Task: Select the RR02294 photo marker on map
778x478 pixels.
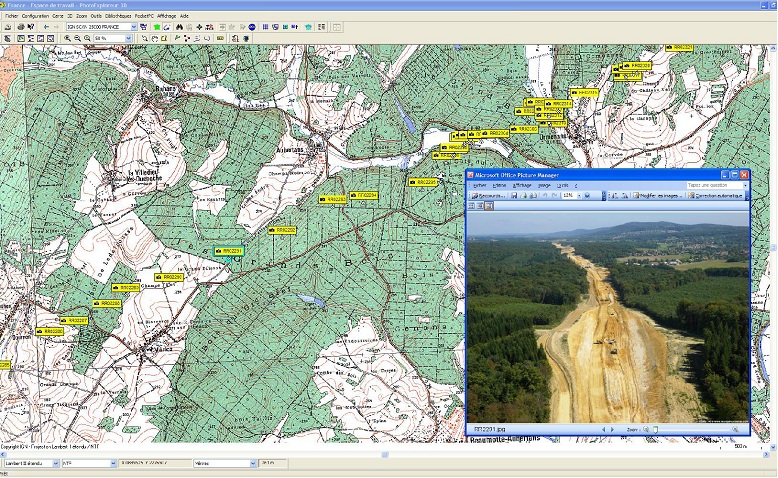Action: click(364, 196)
